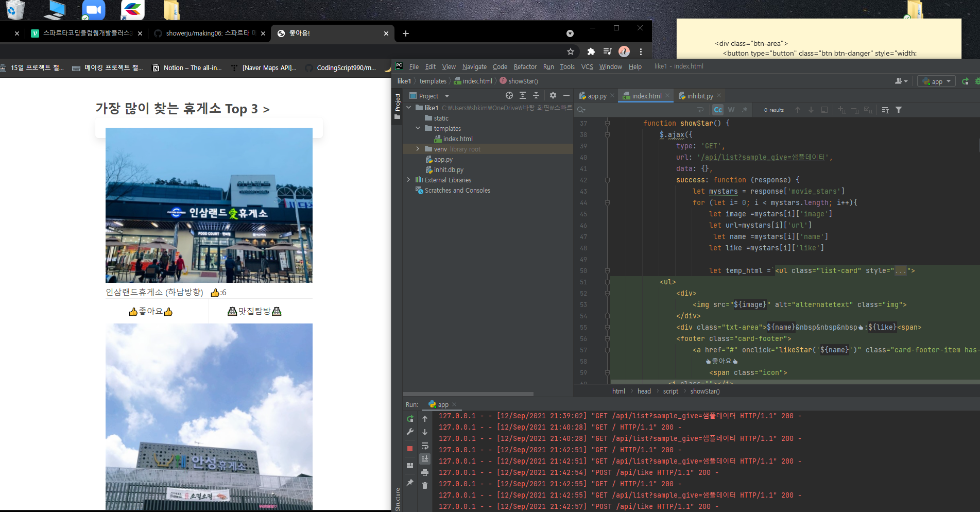Open the Navigate menu
The height and width of the screenshot is (512, 980).
coord(474,66)
